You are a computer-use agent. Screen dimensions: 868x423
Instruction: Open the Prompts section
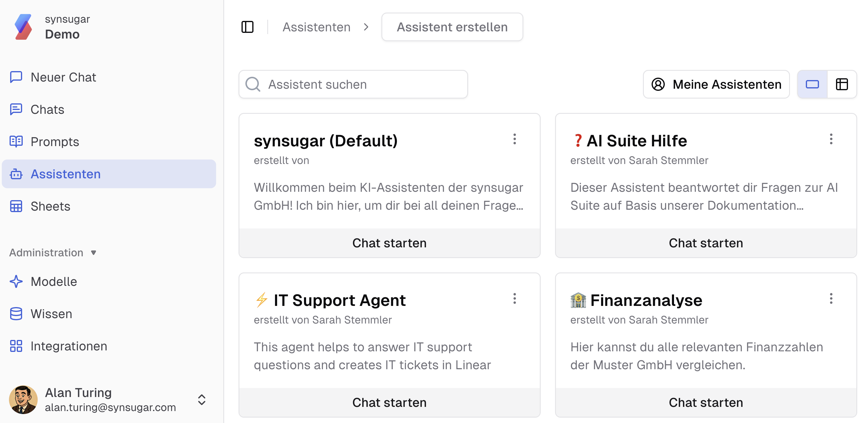tap(55, 142)
